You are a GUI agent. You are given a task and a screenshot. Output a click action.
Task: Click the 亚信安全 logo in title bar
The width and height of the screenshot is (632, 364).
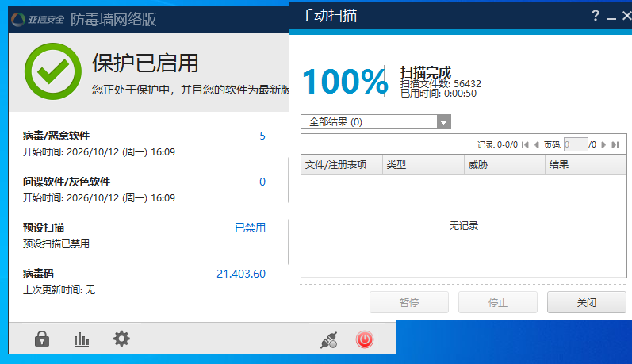pyautogui.click(x=38, y=19)
